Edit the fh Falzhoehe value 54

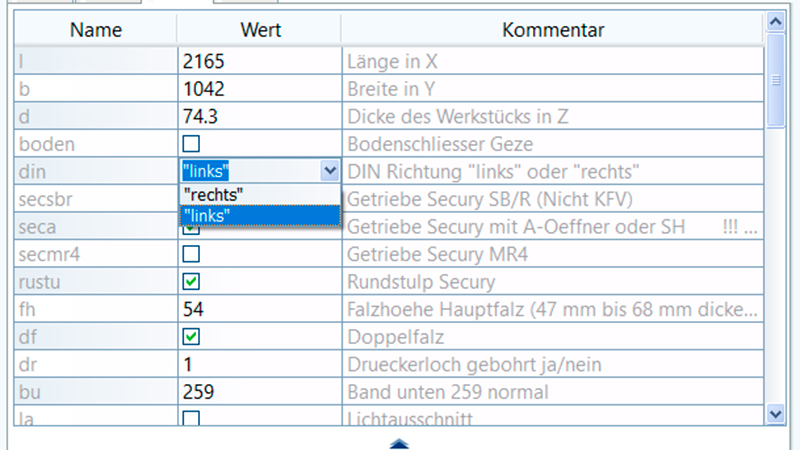(x=260, y=310)
